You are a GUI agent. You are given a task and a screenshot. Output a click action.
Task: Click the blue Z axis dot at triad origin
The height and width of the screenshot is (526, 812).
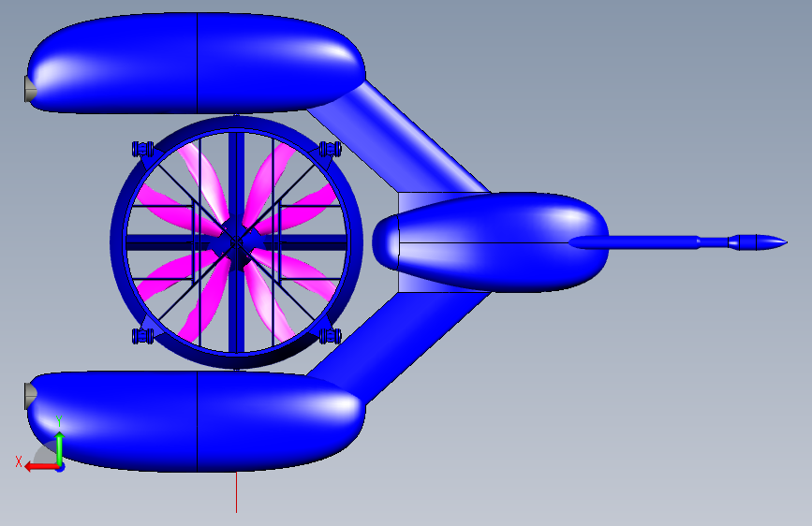tap(60, 468)
